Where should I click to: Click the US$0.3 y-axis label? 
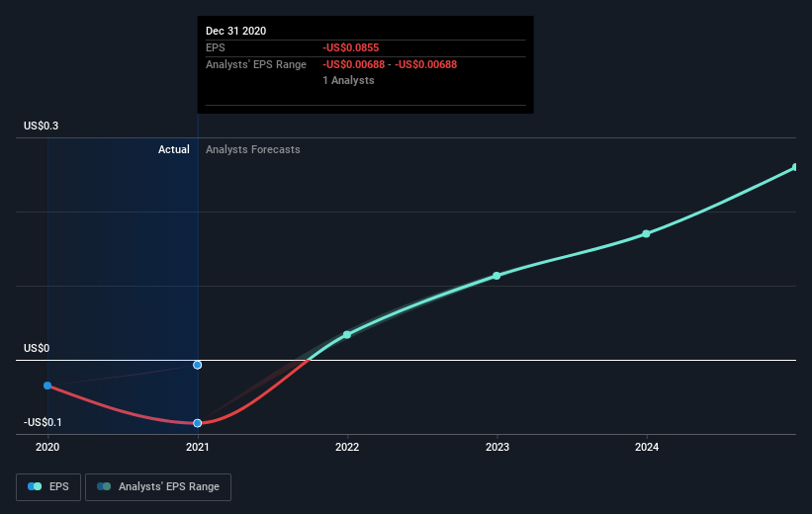(x=41, y=126)
